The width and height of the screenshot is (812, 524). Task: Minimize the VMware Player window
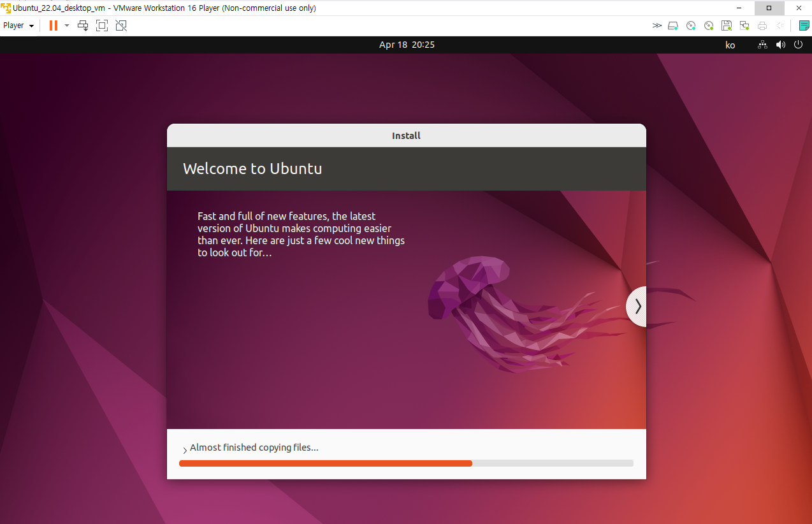point(741,8)
